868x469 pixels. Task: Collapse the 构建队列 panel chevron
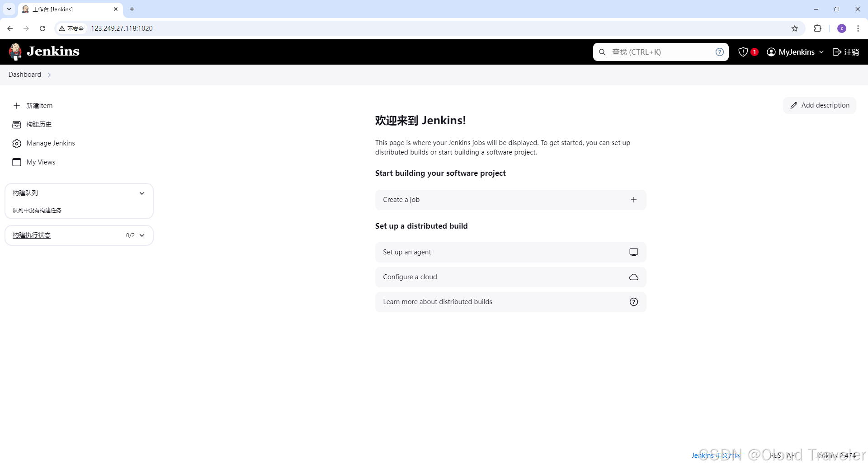[x=142, y=193]
